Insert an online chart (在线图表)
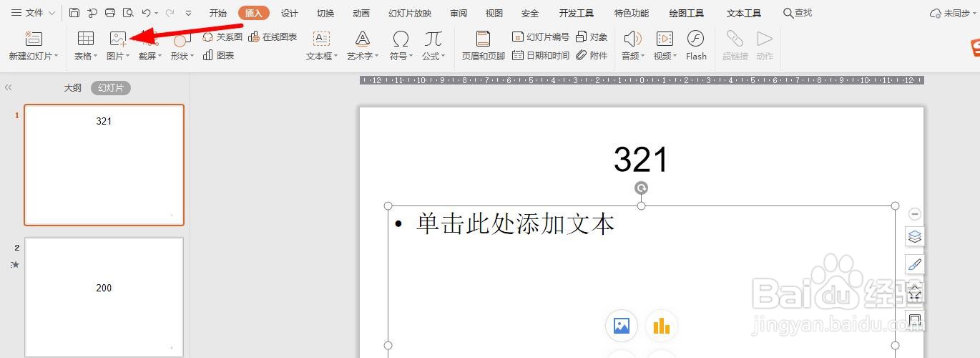Viewport: 980px width, 358px height. (273, 37)
